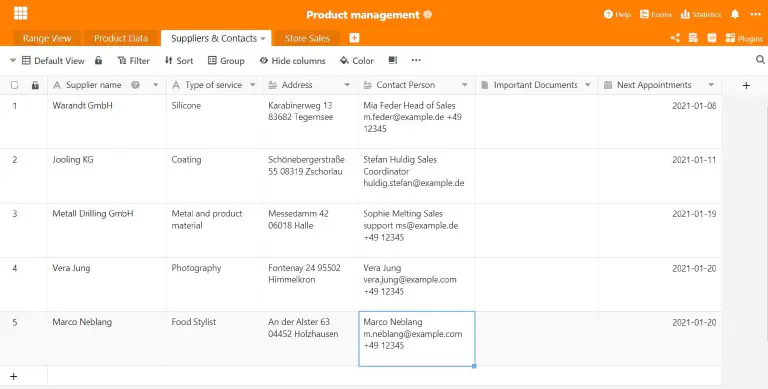The image size is (768, 389).
Task: Select the Photography service cell
Action: (x=215, y=284)
